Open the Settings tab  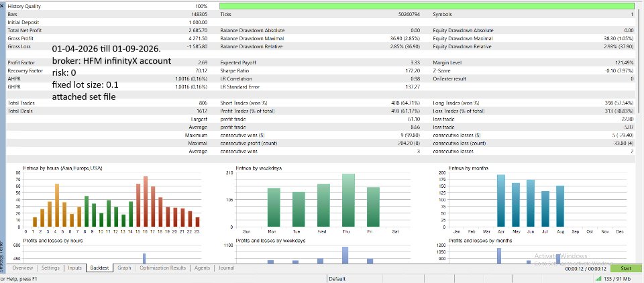pos(50,268)
